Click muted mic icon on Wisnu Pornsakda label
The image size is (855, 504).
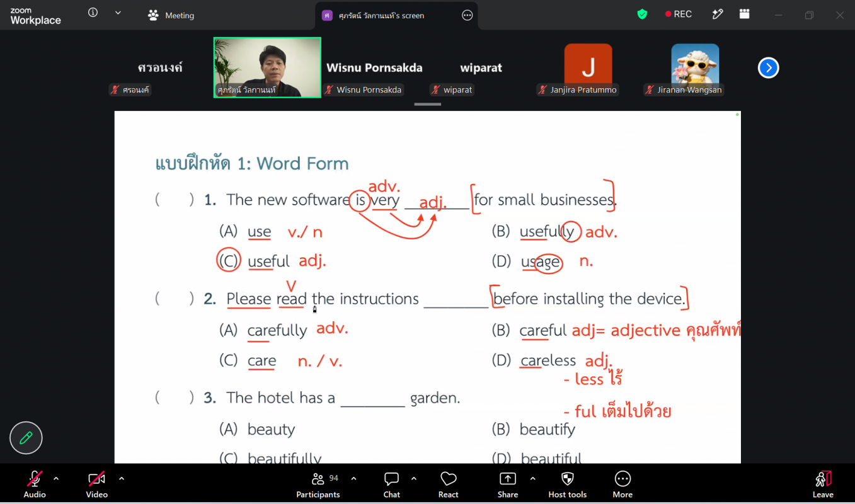[x=329, y=90]
